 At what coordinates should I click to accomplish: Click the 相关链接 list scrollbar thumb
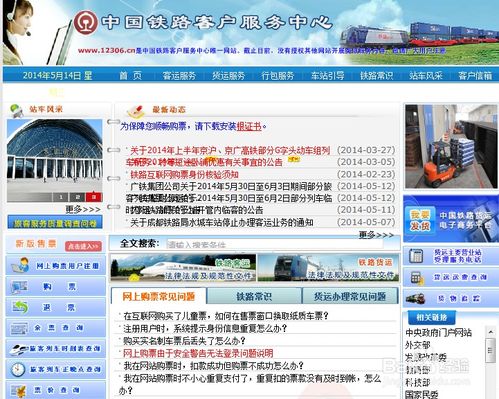click(490, 351)
